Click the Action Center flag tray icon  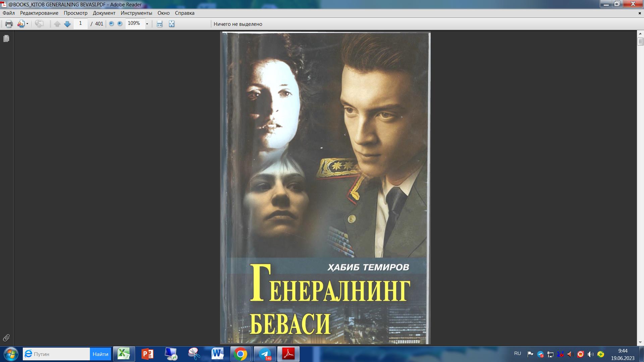point(530,354)
